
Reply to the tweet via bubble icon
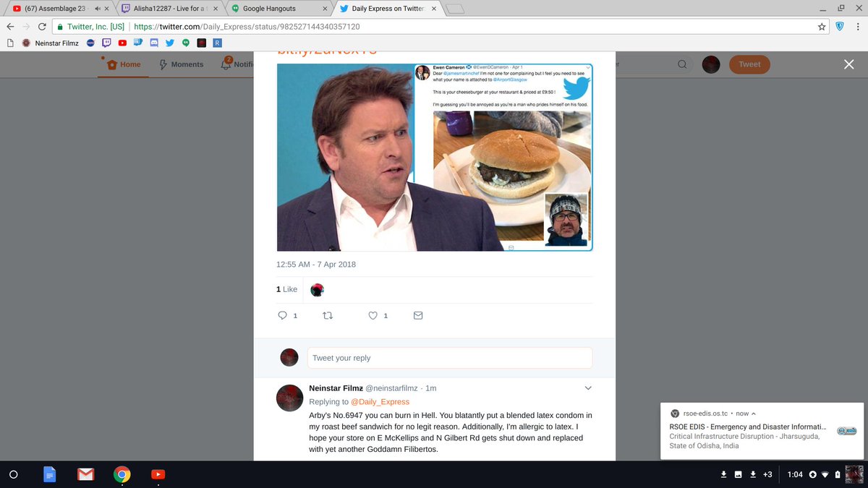[283, 315]
